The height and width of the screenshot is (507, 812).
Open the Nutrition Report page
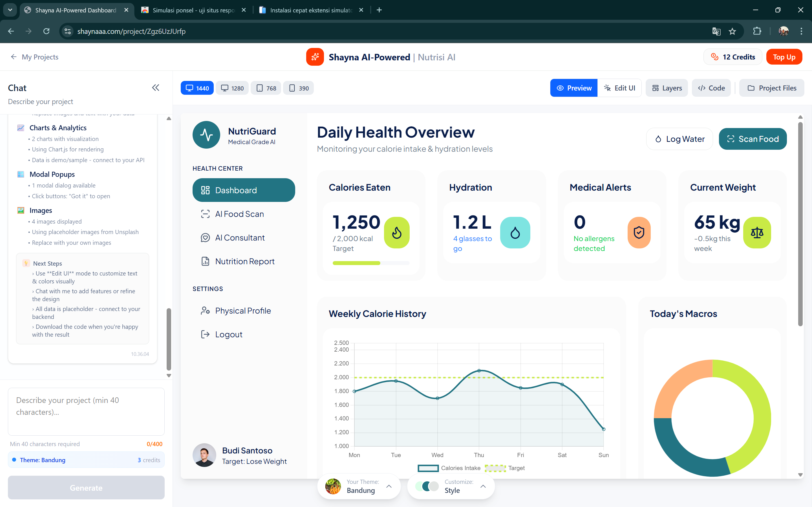click(x=245, y=261)
